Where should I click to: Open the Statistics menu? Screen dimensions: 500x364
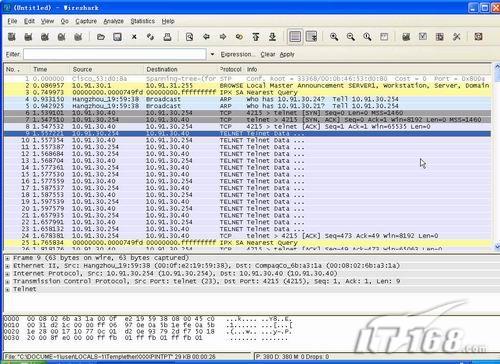click(x=143, y=21)
